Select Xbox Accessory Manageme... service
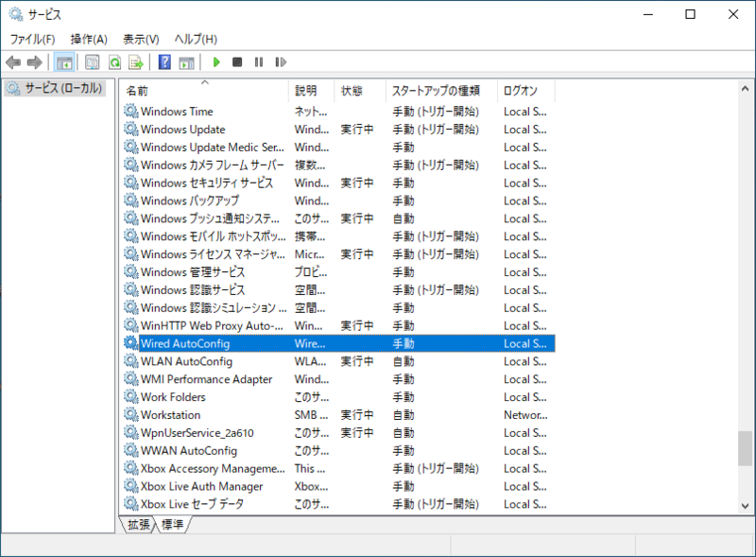The width and height of the screenshot is (756, 557). 213,468
